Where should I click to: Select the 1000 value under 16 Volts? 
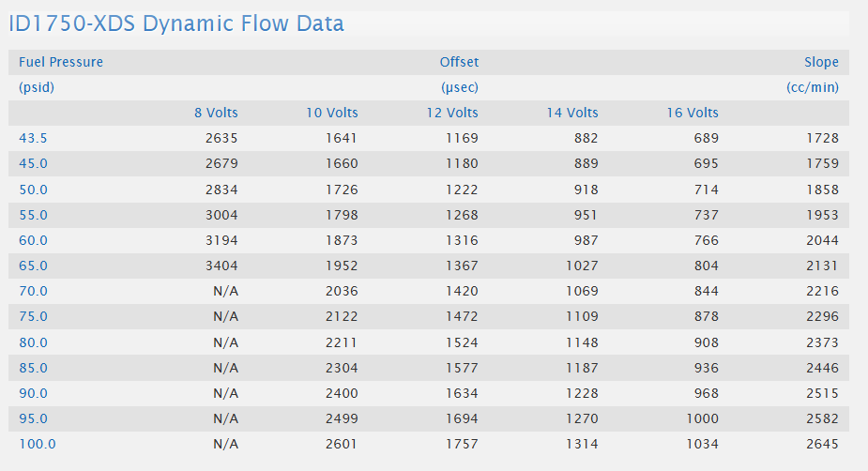[x=702, y=418]
